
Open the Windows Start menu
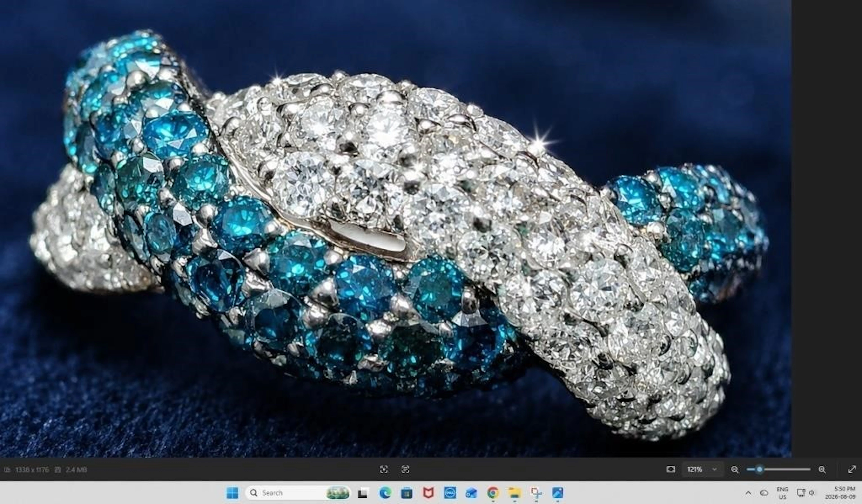pos(232,493)
